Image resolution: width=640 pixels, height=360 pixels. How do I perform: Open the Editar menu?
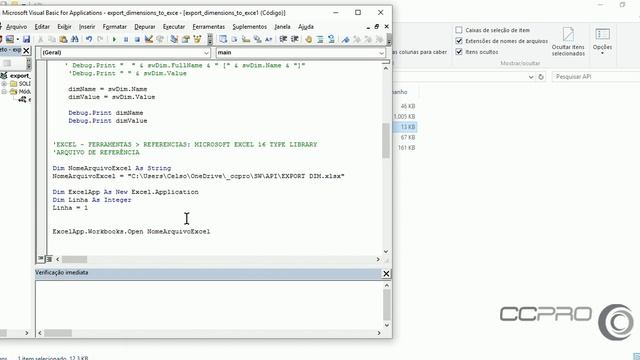click(x=42, y=27)
